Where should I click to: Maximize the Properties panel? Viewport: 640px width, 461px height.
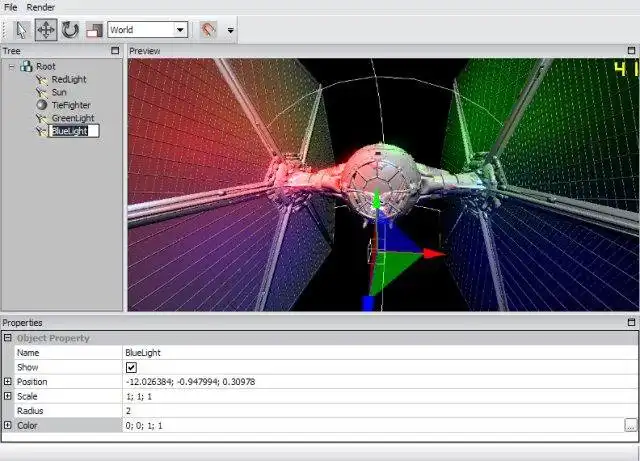point(631,322)
